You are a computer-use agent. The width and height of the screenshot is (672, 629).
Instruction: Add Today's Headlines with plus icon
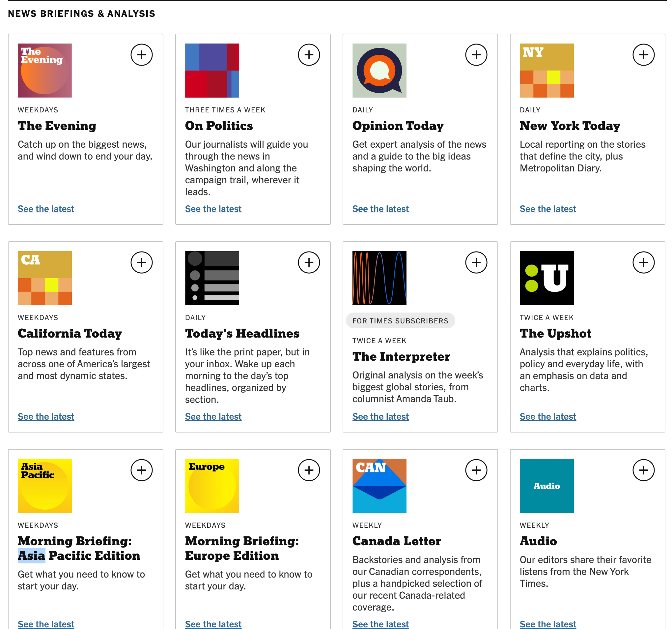tap(309, 262)
